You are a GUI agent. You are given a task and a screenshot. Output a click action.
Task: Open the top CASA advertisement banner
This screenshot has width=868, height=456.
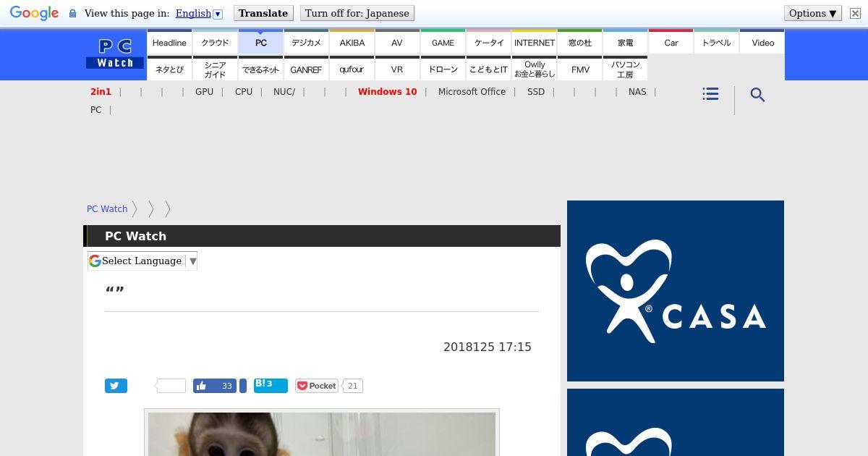[676, 291]
